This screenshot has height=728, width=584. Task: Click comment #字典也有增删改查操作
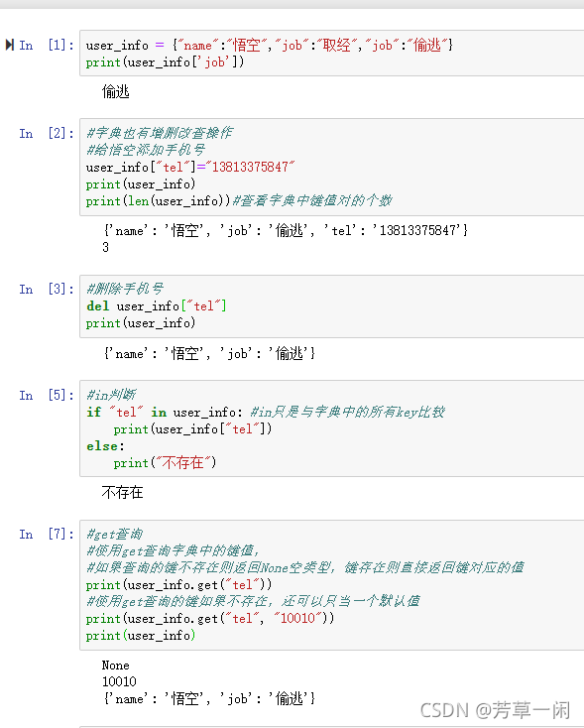[160, 133]
